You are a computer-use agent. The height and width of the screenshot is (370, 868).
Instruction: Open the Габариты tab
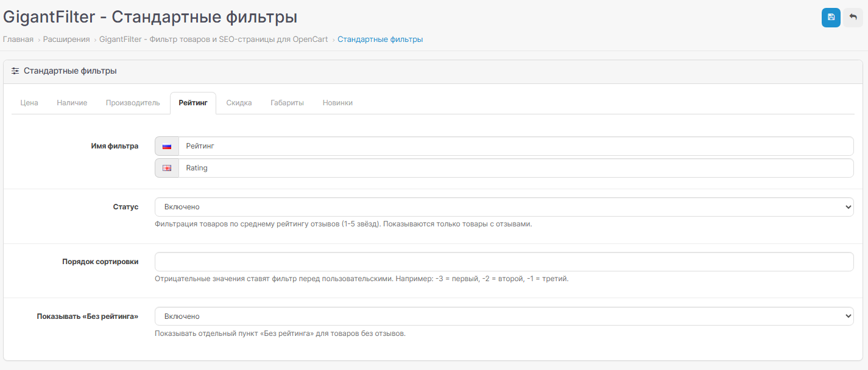coord(287,103)
